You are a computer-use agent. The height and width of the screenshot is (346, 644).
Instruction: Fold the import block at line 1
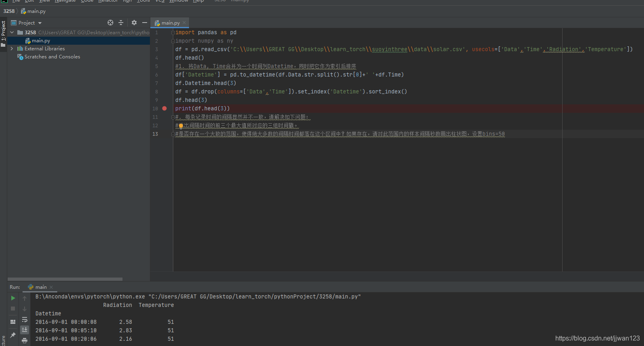173,33
